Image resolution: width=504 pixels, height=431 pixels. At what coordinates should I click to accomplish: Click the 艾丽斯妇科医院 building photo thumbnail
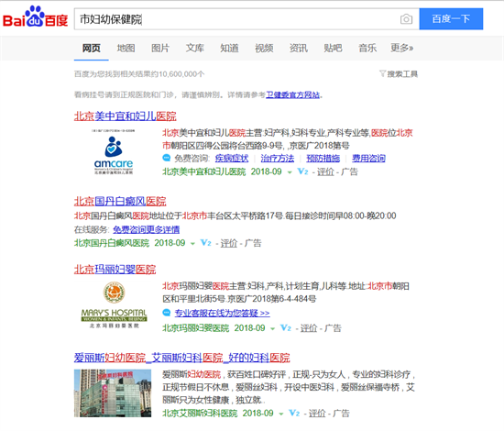pyautogui.click(x=113, y=393)
